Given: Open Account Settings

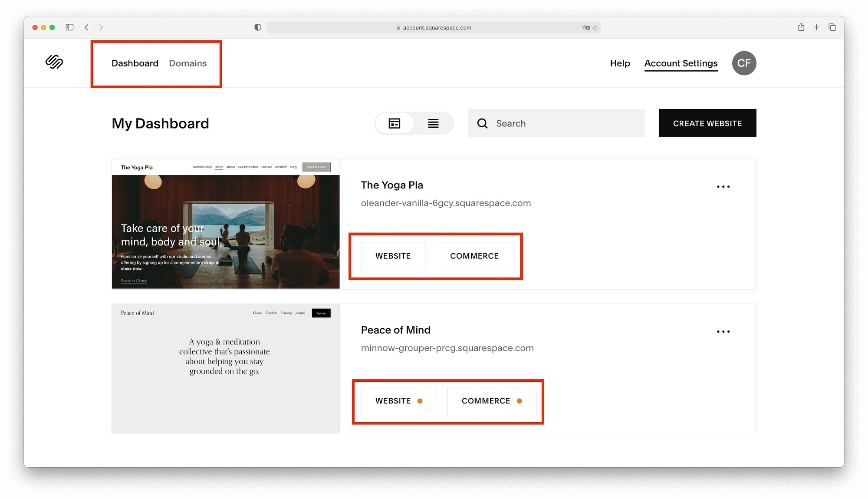Looking at the screenshot, I should click(681, 63).
